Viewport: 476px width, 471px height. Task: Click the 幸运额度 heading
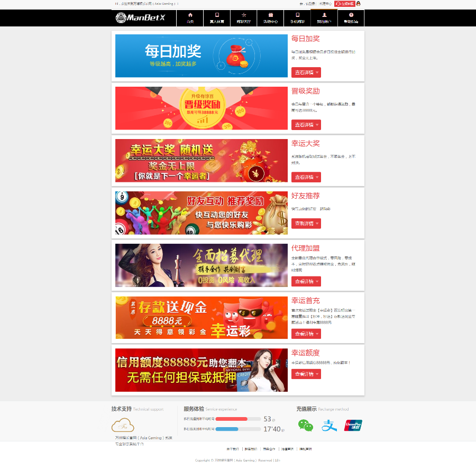[305, 353]
